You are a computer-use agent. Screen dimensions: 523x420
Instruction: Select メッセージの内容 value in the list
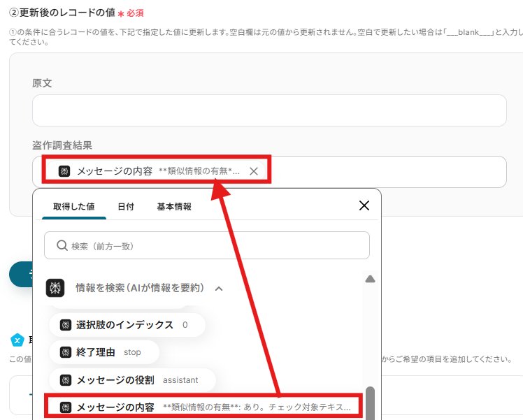(x=203, y=407)
